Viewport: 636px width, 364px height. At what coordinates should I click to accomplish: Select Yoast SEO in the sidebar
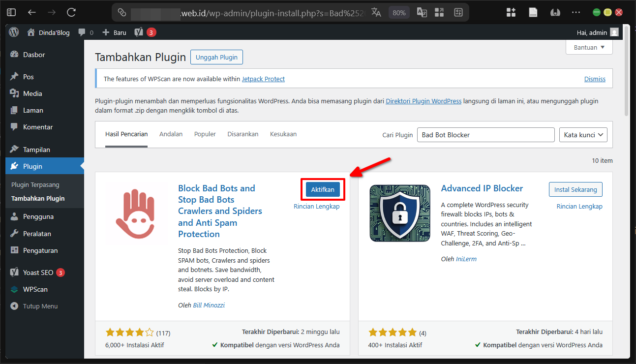(x=37, y=272)
